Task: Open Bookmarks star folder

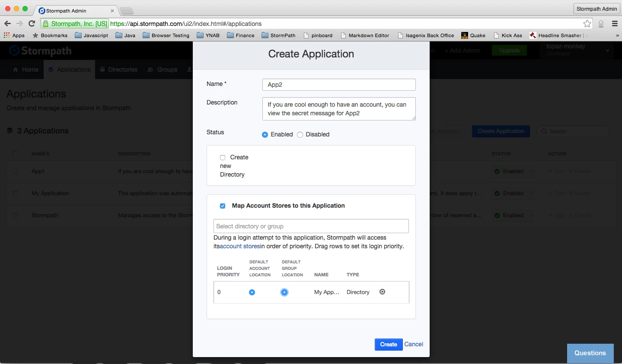Action: coord(50,35)
